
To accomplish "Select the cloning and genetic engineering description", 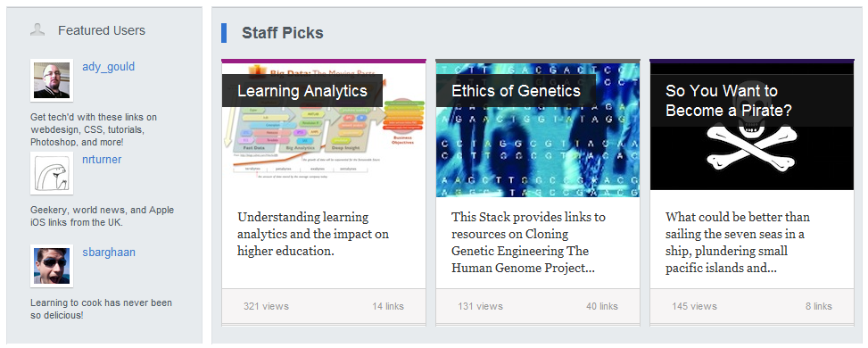I will (528, 242).
